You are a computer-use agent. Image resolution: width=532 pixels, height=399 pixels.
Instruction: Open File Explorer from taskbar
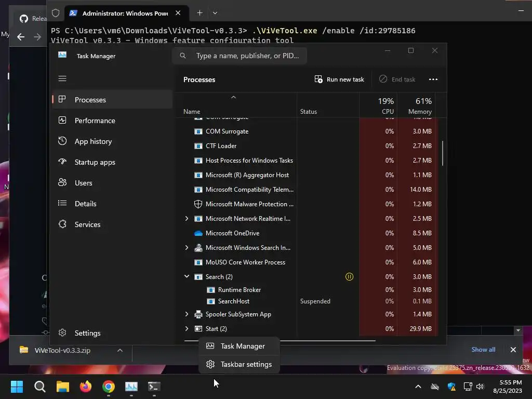[x=62, y=387]
